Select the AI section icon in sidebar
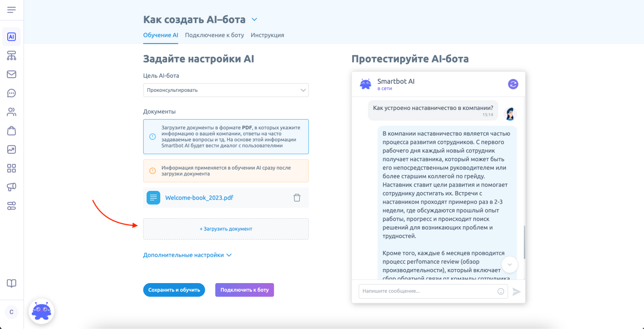Screen dimensions: 644x329 (x=12, y=37)
